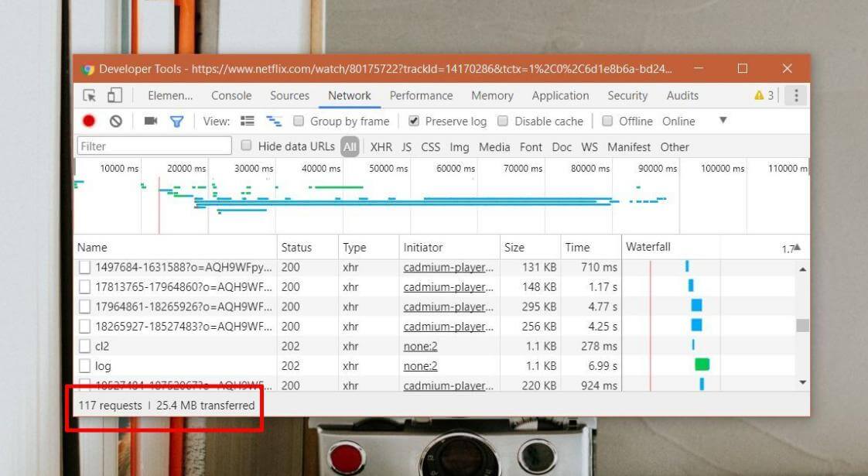868x476 pixels.
Task: Select request 17964861-18265926 in the list
Action: 184,307
